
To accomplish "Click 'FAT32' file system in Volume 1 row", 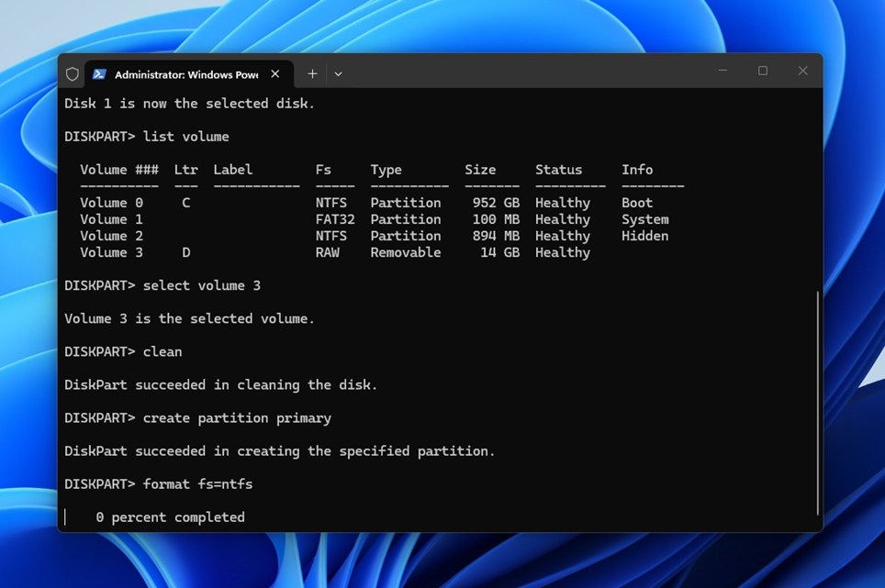I will (x=335, y=219).
